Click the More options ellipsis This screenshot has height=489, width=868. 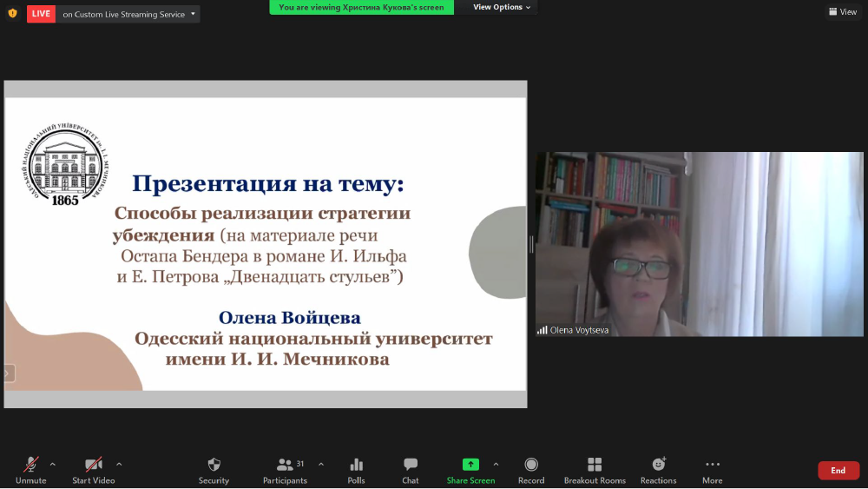712,470
